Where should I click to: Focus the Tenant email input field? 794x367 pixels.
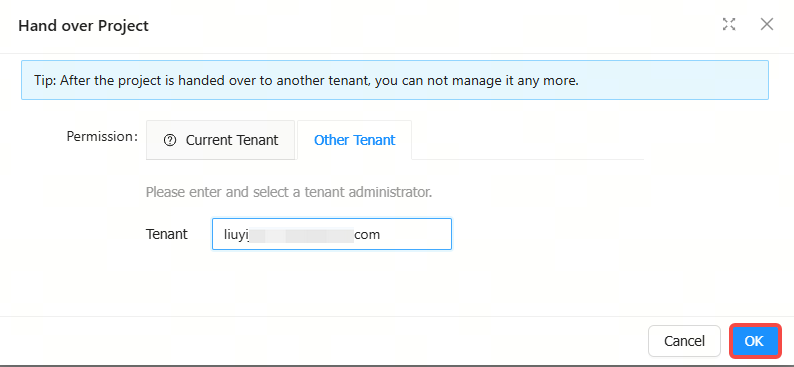pyautogui.click(x=332, y=234)
